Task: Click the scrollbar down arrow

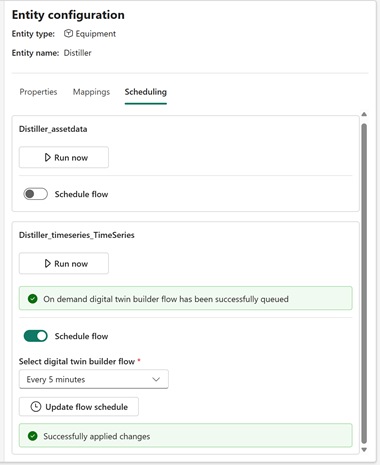Action: pos(364,450)
